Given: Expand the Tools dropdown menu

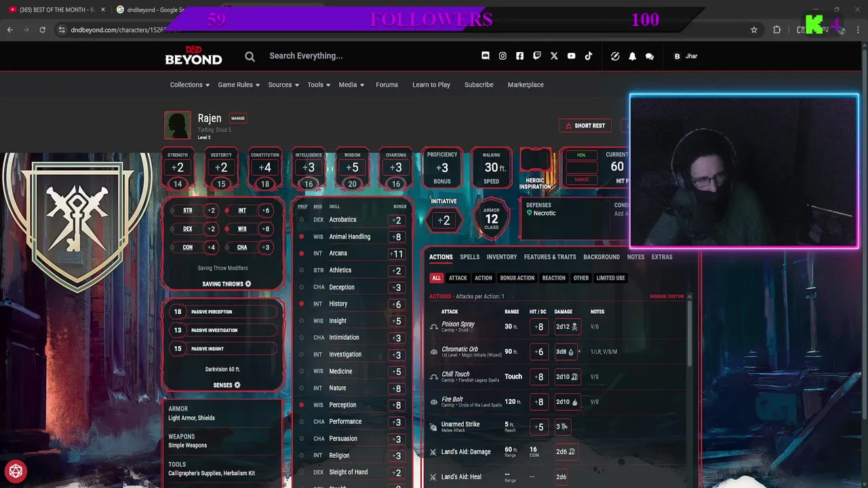Looking at the screenshot, I should tap(319, 85).
